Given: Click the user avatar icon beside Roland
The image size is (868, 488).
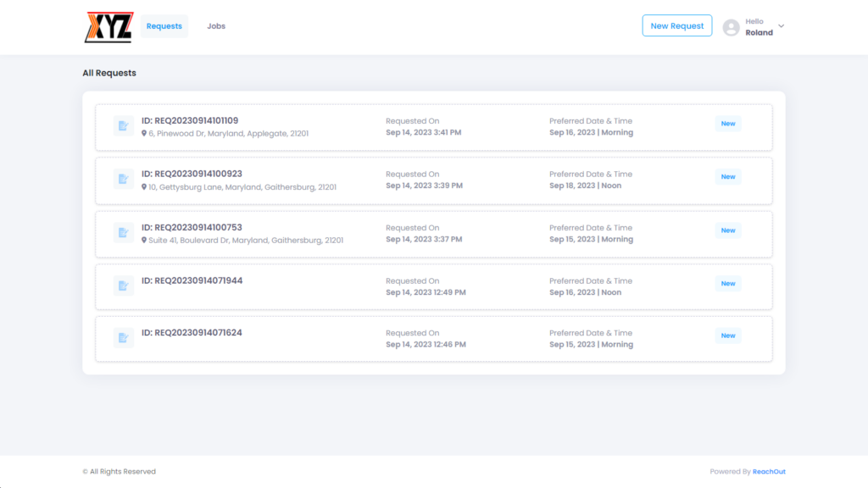Looking at the screenshot, I should click(x=731, y=26).
